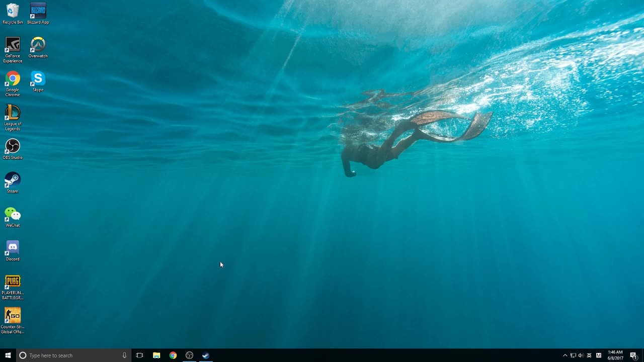Select the PUBG Battlegrounds shortcut
Image resolution: width=644 pixels, height=362 pixels.
[x=13, y=287]
